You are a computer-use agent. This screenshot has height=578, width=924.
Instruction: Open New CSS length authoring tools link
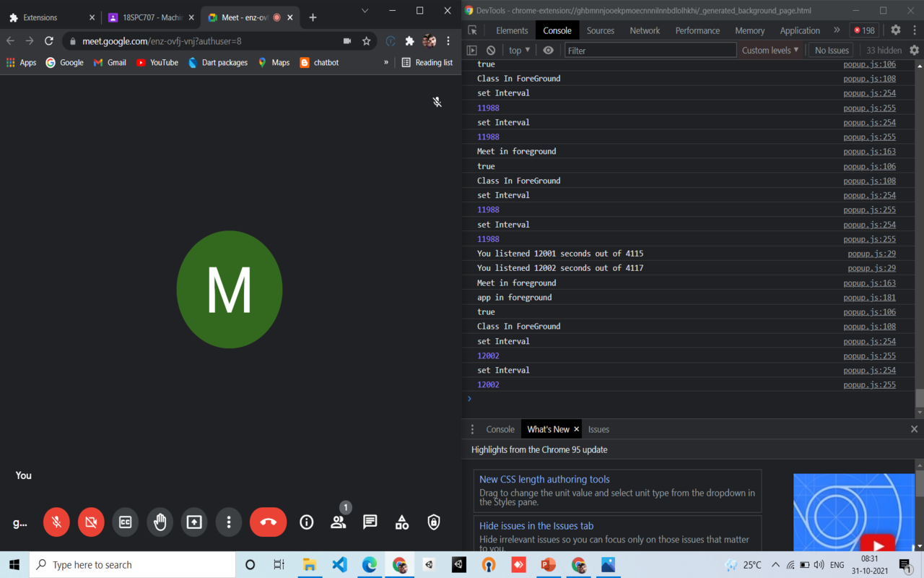(544, 479)
